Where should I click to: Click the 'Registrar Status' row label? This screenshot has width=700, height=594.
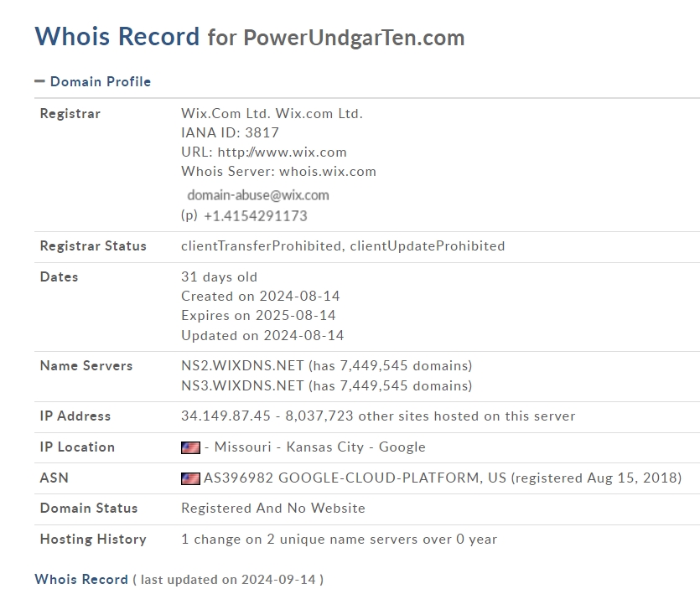pyautogui.click(x=93, y=246)
